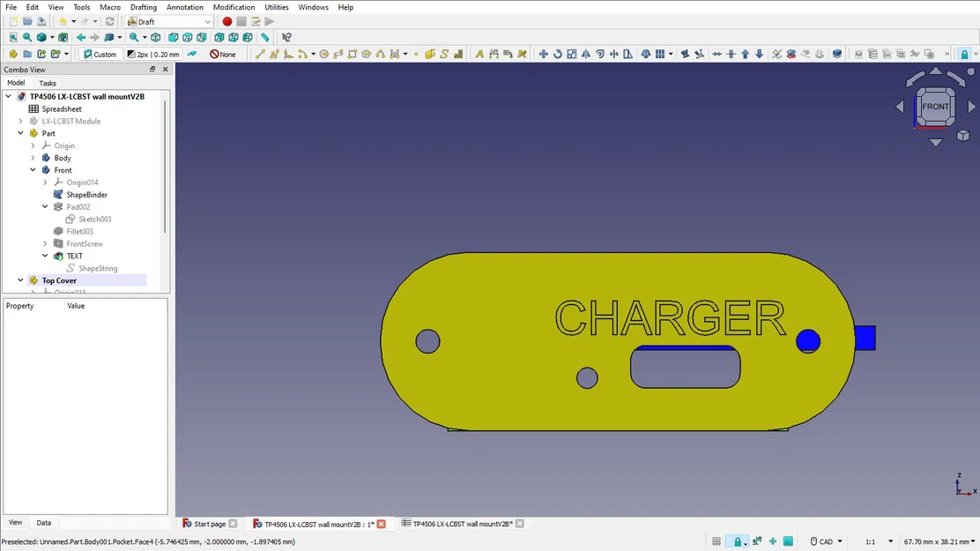Open the Measure distance ruler tool
The height and width of the screenshot is (551, 980).
[265, 38]
